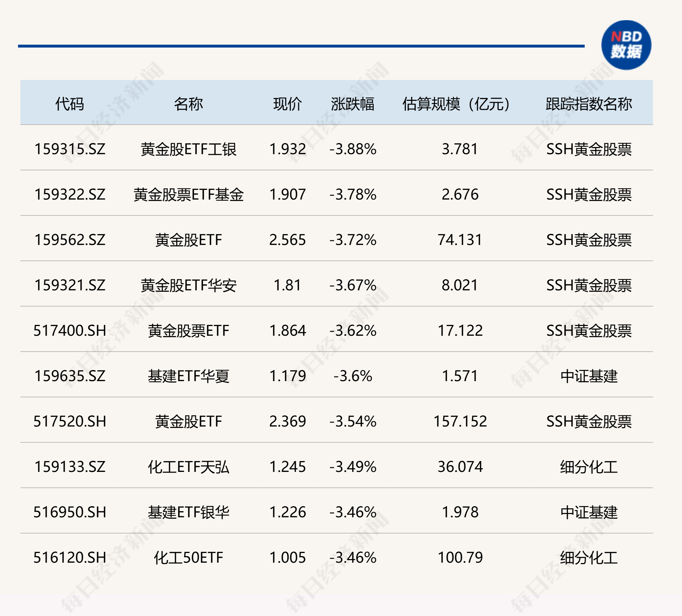Select the 现价 column header
This screenshot has width=682, height=616.
[287, 104]
